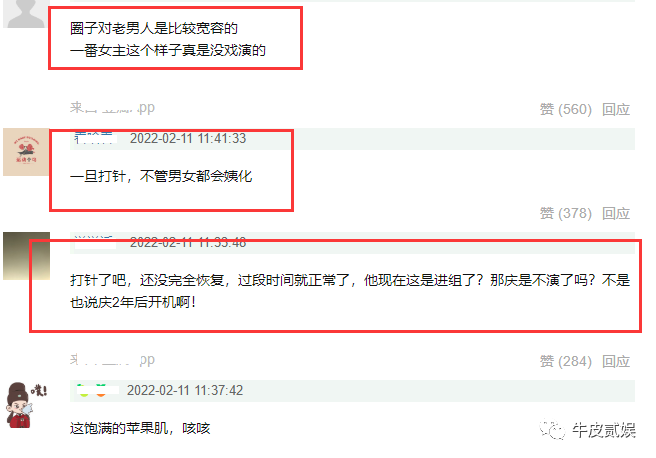Screen dimensions: 656x458
Task: Click the username beside 2022-02-11 11:37:42
Action: pos(96,390)
